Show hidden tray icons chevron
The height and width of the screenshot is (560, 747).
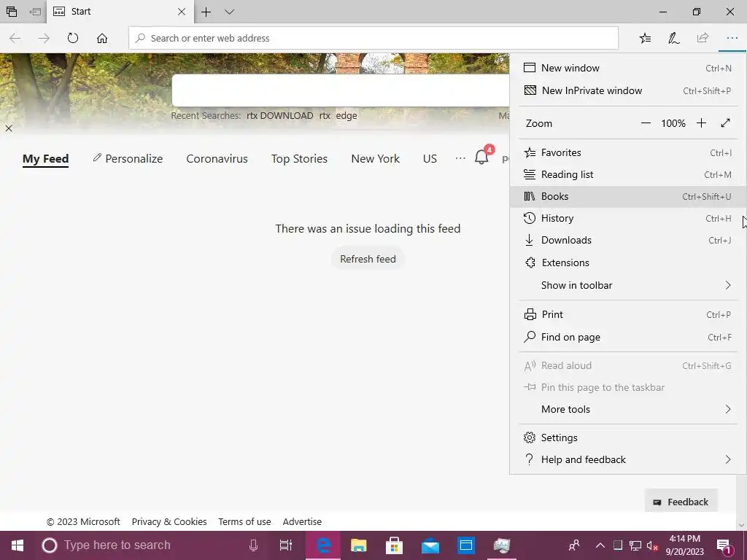tap(600, 545)
